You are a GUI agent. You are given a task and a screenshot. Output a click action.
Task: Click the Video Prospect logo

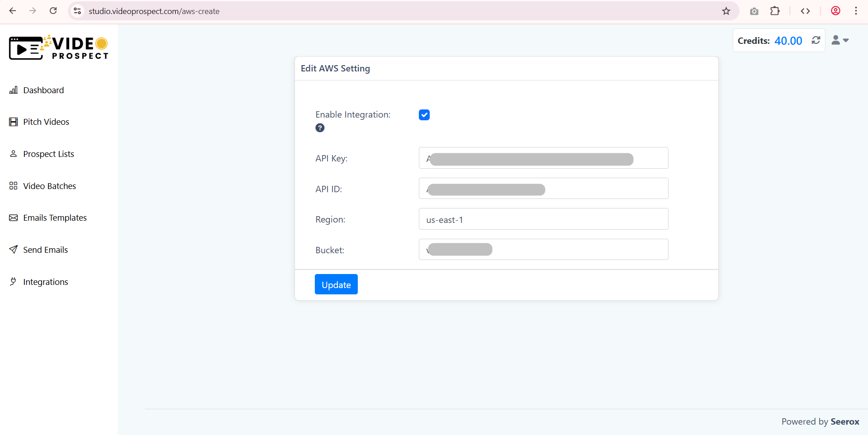click(x=59, y=48)
